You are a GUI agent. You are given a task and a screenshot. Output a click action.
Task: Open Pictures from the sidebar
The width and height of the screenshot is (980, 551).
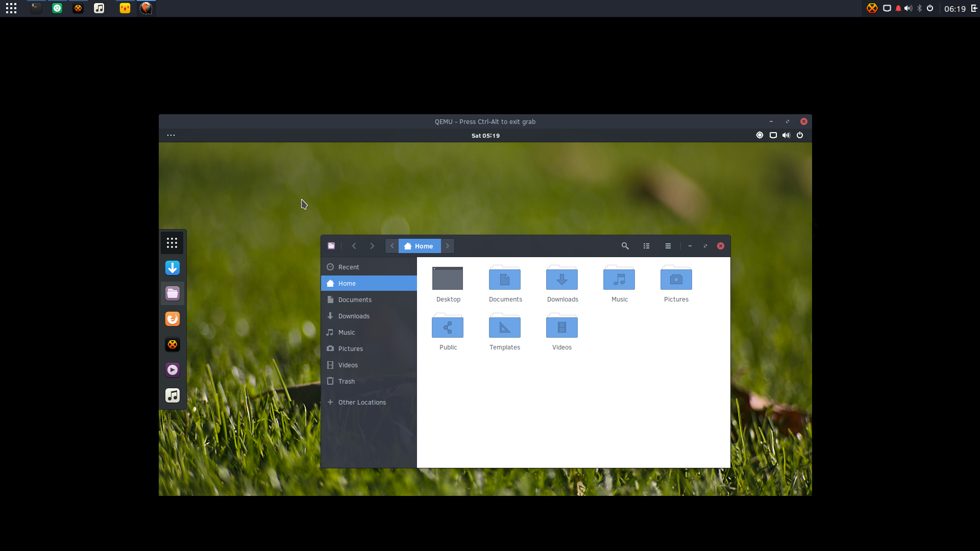click(369, 349)
